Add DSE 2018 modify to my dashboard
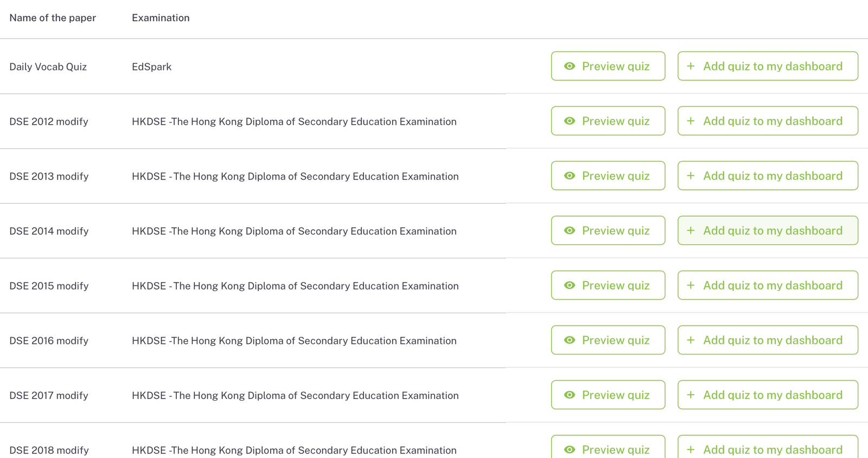Viewport: 868px width, 458px height. (767, 448)
